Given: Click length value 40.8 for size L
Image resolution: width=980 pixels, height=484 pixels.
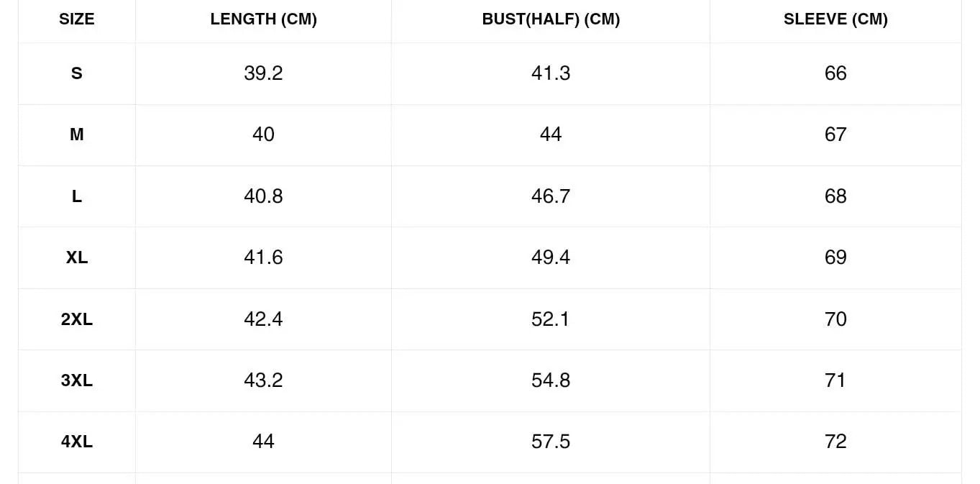Looking at the screenshot, I should pos(263,196).
